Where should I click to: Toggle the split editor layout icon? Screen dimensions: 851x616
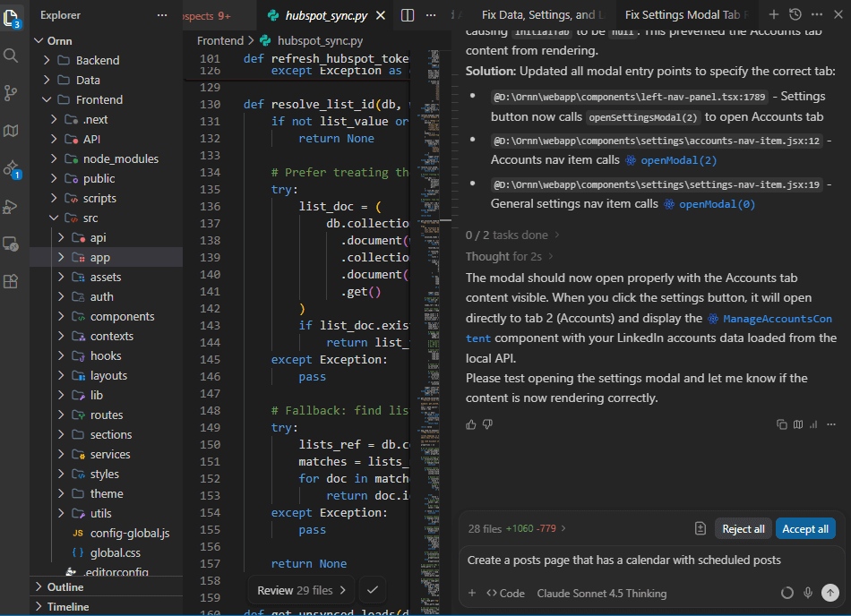408,15
